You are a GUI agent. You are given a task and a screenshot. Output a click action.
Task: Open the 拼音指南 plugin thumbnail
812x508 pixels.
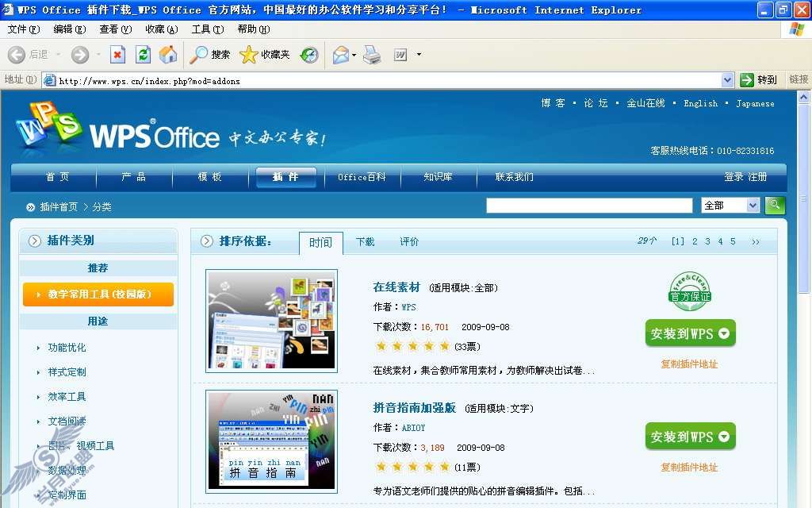[x=271, y=441]
